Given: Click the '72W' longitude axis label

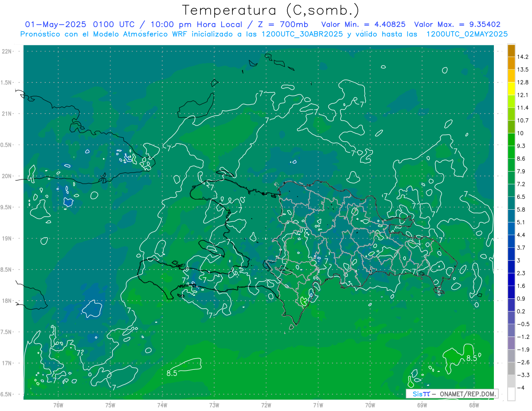Looking at the screenshot, I should click(266, 405).
